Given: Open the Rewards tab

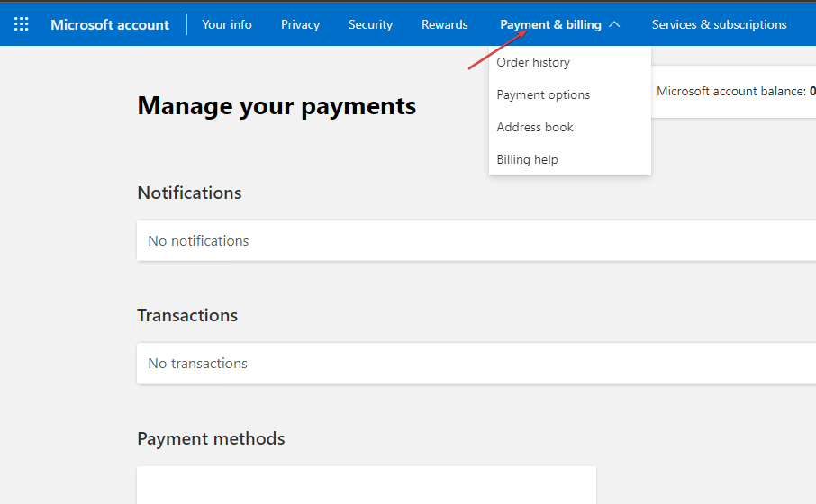Looking at the screenshot, I should point(444,24).
